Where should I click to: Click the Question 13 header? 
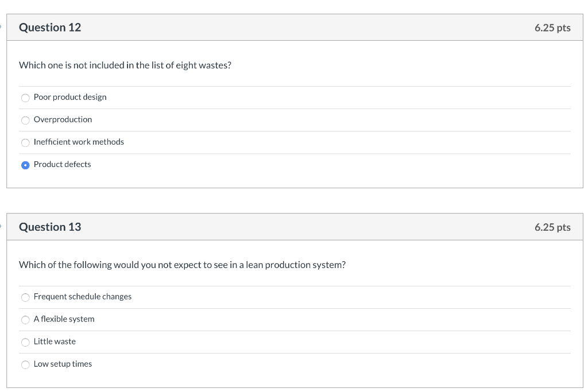pyautogui.click(x=50, y=227)
